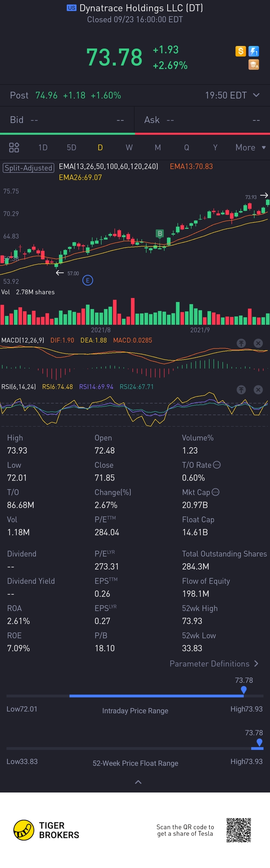Select the 5D timeframe tab

pos(71,147)
